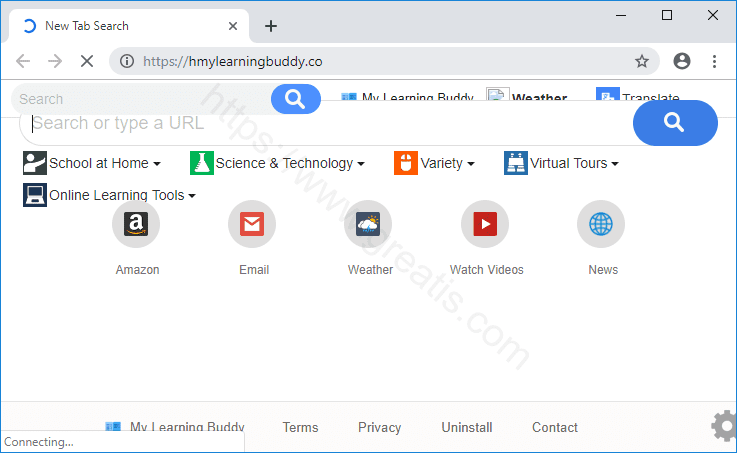Click the large blue search button
The image size is (737, 453).
click(x=675, y=123)
